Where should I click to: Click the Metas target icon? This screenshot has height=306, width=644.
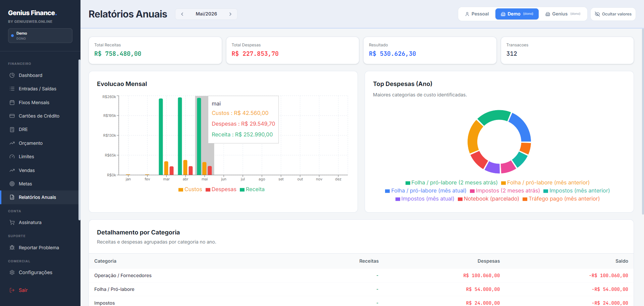coord(12,184)
